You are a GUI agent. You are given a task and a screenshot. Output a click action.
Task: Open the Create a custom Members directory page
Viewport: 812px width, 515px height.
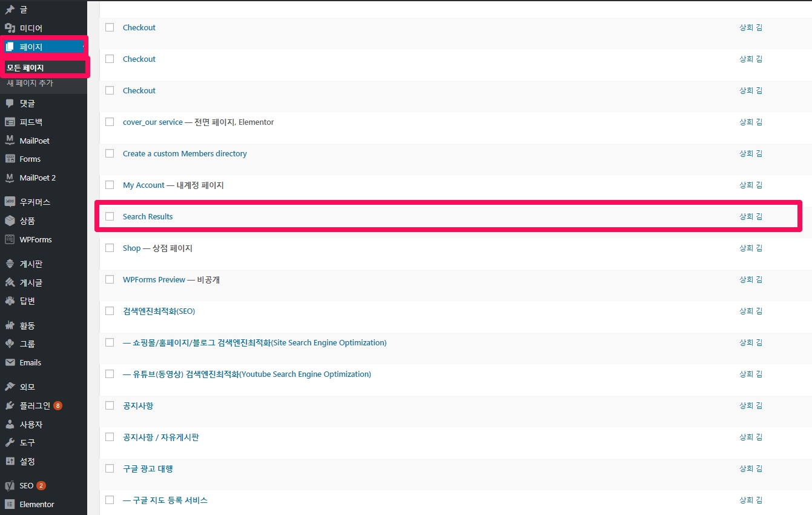click(x=185, y=154)
